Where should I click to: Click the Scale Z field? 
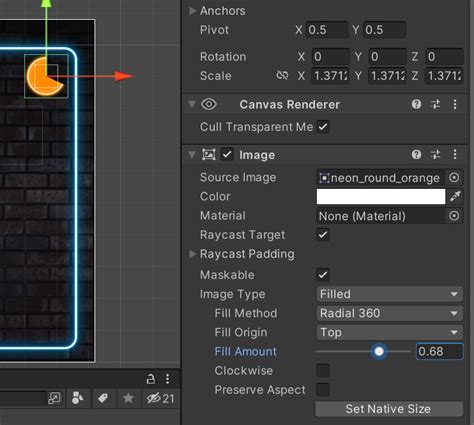tap(444, 76)
